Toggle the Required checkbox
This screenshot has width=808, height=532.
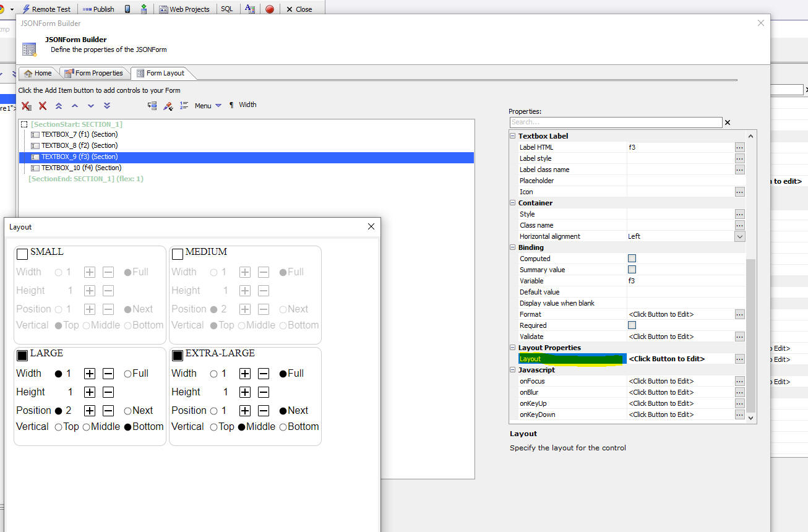[632, 325]
